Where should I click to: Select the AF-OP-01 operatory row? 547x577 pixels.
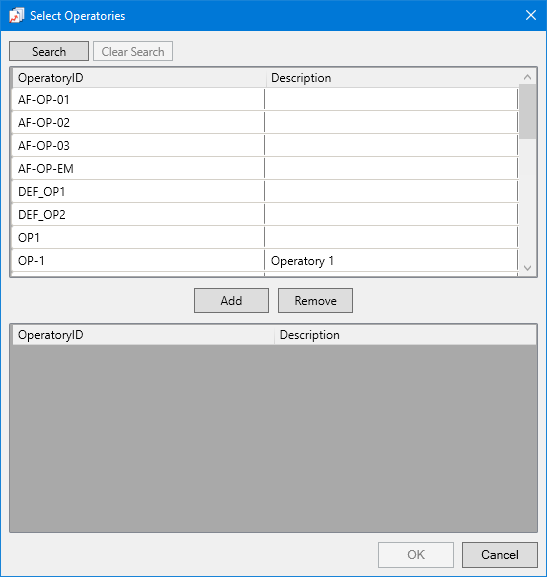coord(265,99)
